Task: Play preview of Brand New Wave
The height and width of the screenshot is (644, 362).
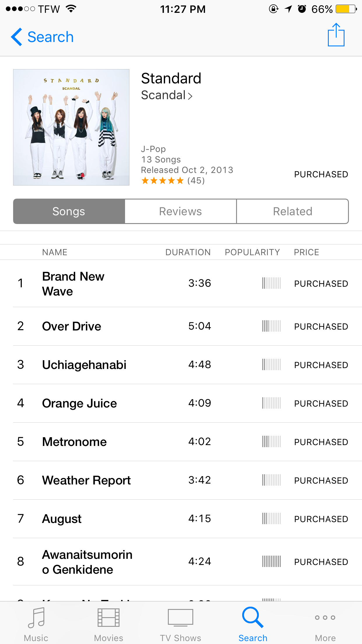Action: 187,283
